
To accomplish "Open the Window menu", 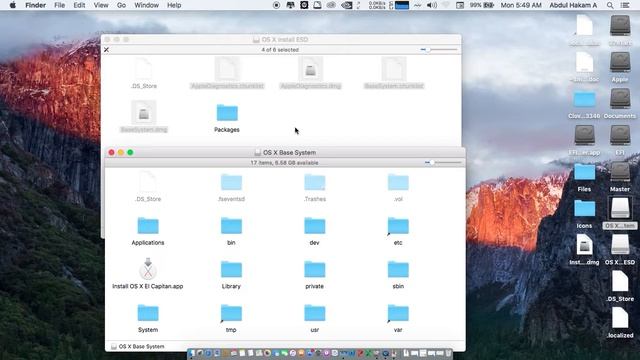I will 147,5.
